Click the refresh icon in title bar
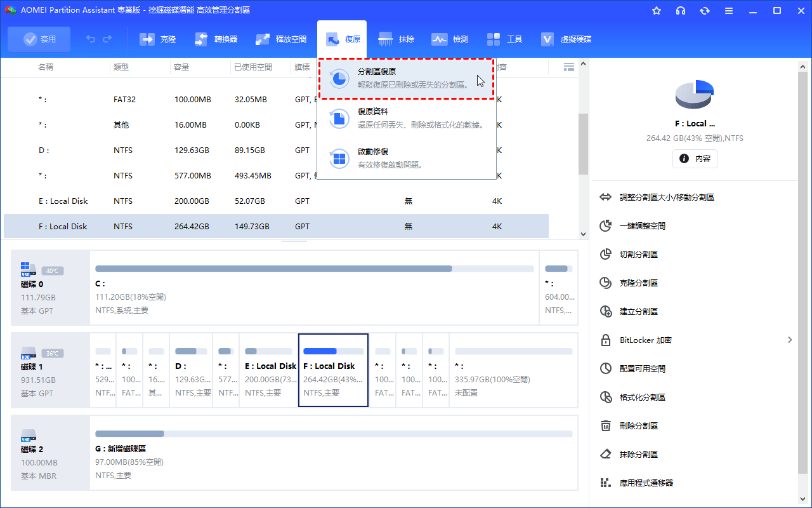This screenshot has height=508, width=812. coord(704,11)
